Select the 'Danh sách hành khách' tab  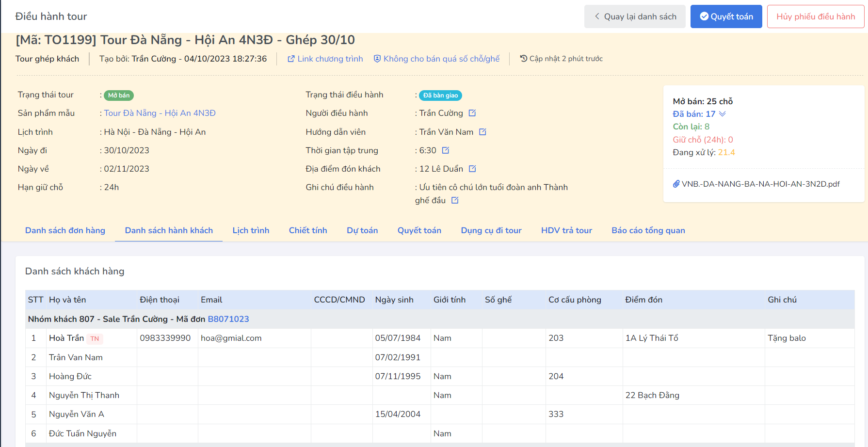(x=169, y=230)
